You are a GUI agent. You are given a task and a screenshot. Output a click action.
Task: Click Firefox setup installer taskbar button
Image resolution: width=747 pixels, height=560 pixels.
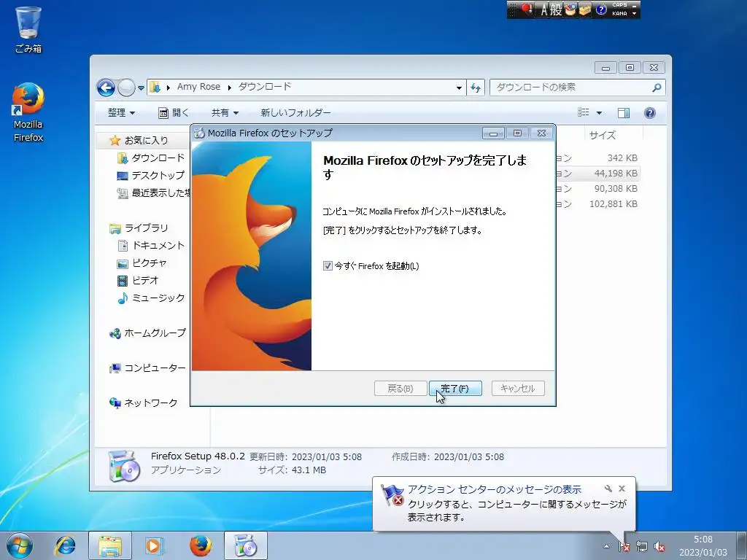(x=246, y=545)
